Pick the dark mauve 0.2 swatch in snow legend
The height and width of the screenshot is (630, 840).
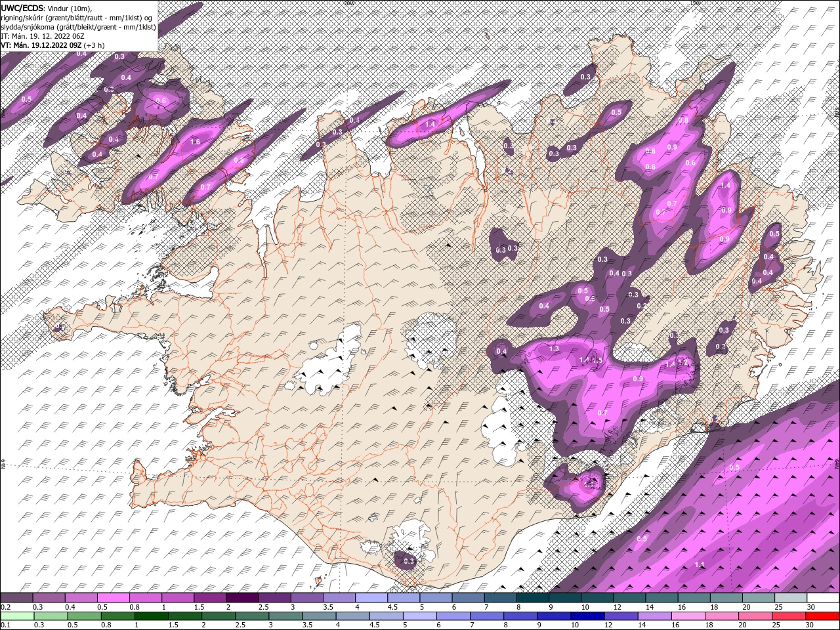(16, 597)
